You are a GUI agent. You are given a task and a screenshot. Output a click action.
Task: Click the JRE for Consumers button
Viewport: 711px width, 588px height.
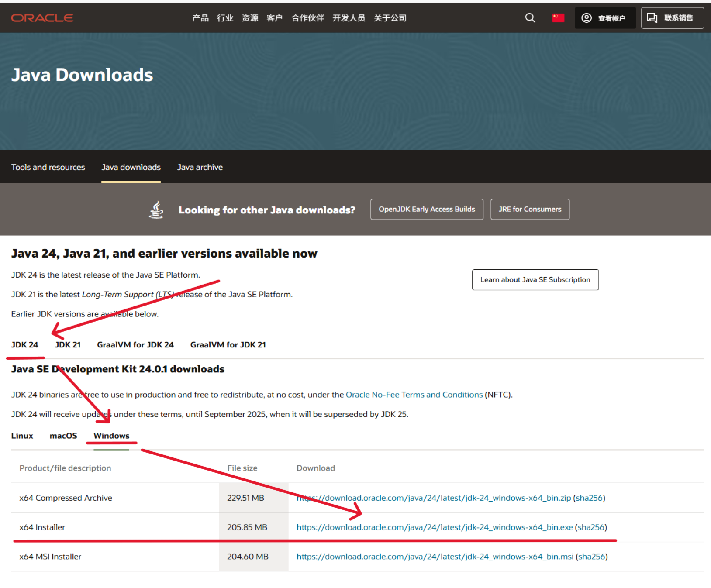(x=530, y=209)
